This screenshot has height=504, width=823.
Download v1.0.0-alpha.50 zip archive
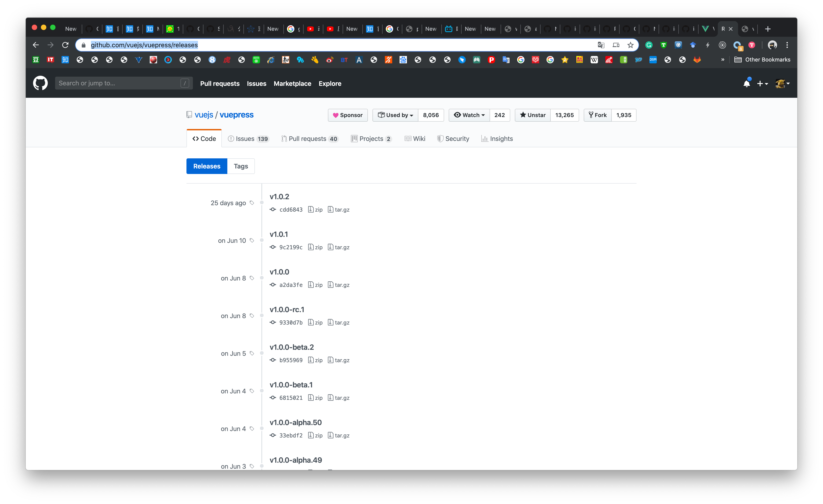tap(315, 435)
